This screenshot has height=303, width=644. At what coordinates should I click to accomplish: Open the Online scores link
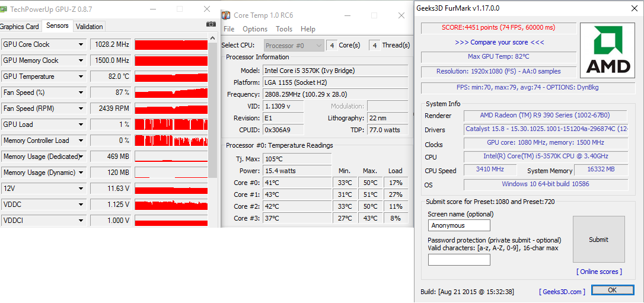[600, 272]
